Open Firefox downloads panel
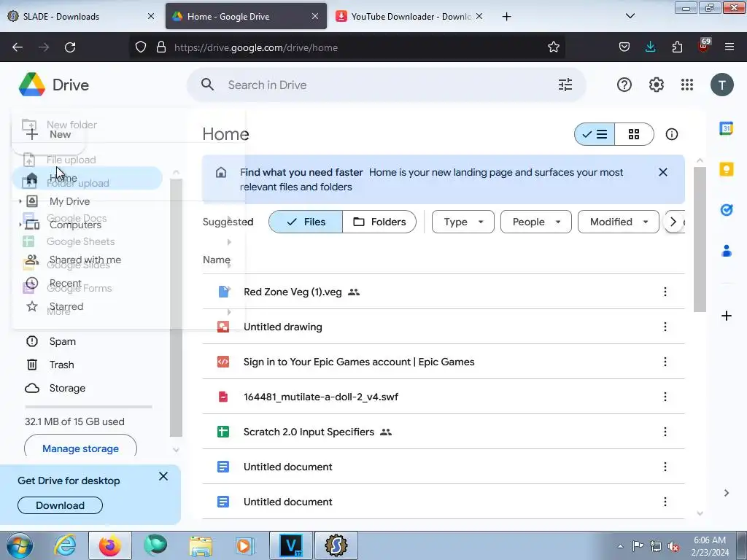This screenshot has width=747, height=560. 650,47
